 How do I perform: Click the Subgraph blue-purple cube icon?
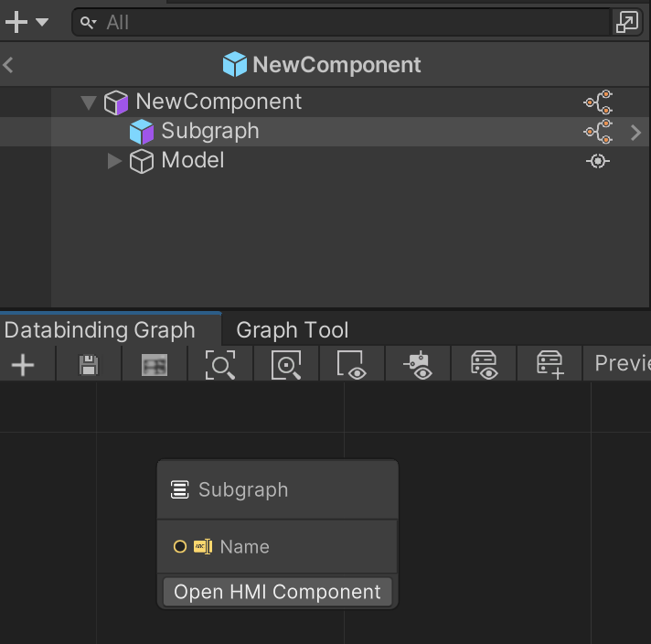[142, 132]
